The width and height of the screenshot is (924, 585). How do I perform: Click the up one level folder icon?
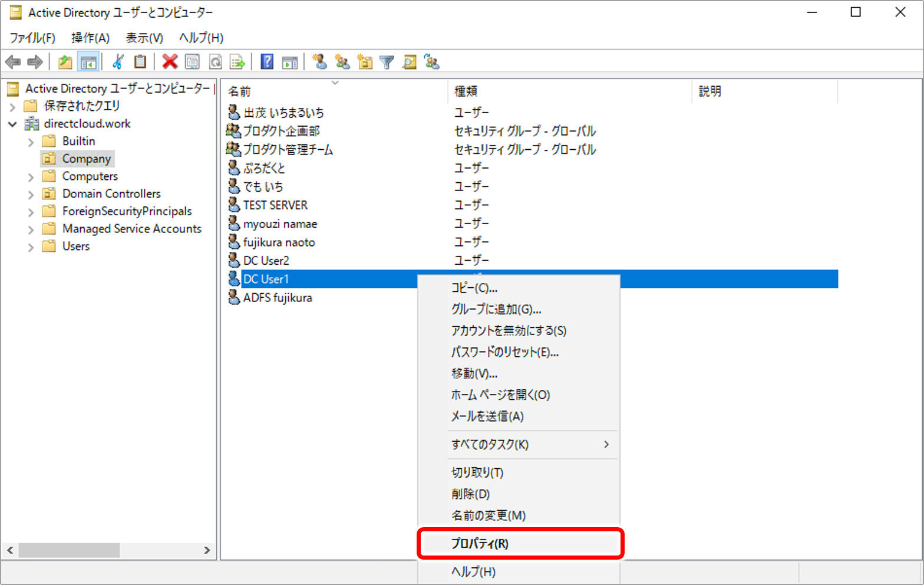coord(65,62)
